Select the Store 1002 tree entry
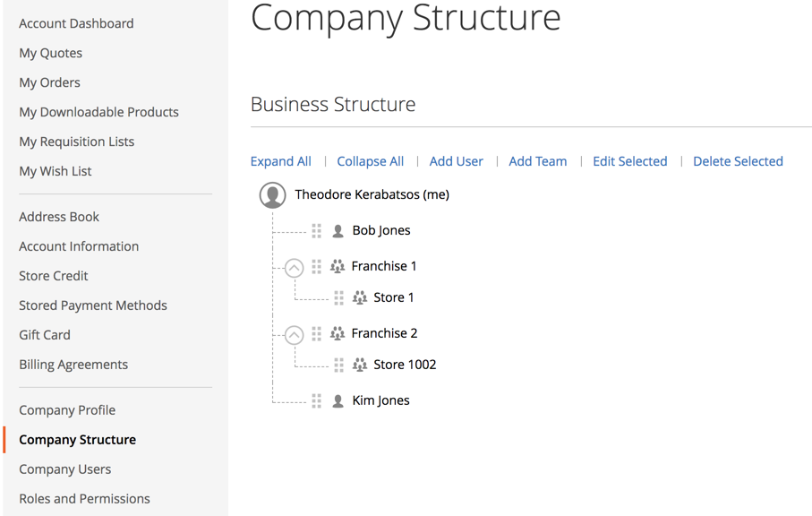The height and width of the screenshot is (516, 812). point(405,365)
